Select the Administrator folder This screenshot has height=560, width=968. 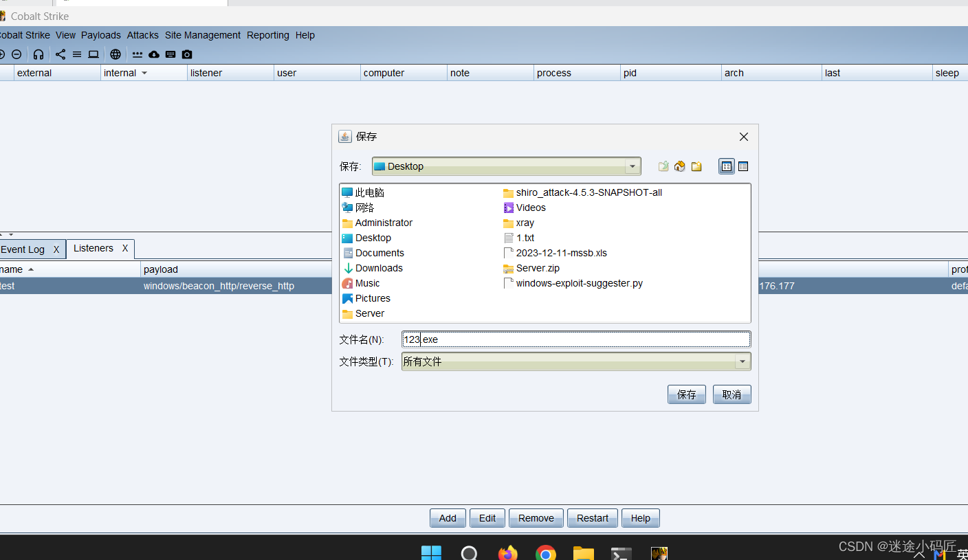[377, 223]
